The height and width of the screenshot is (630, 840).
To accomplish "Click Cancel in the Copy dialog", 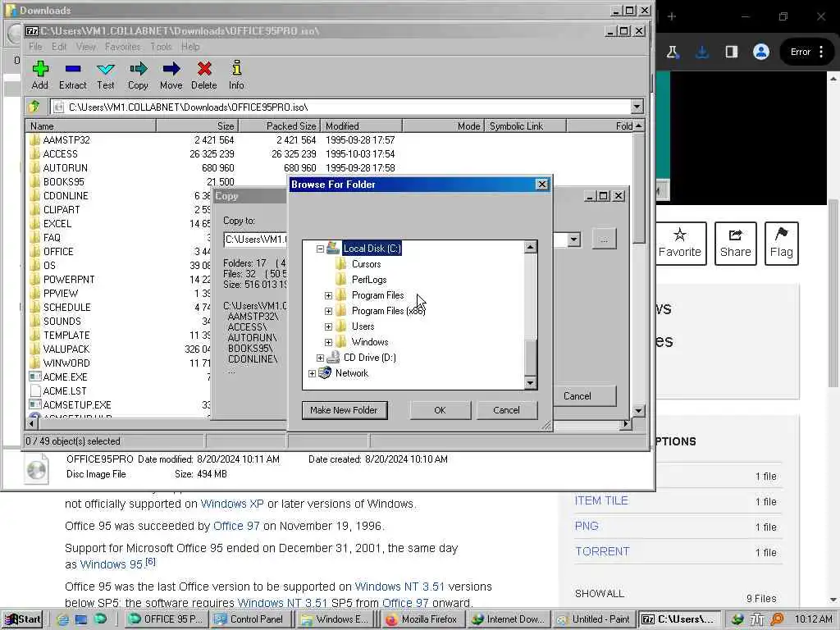I will 584,396.
